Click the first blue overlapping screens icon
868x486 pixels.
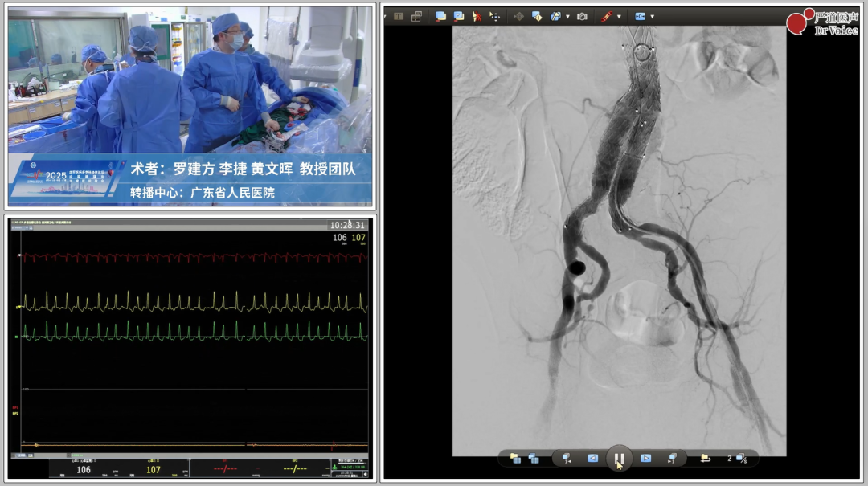[x=440, y=16]
